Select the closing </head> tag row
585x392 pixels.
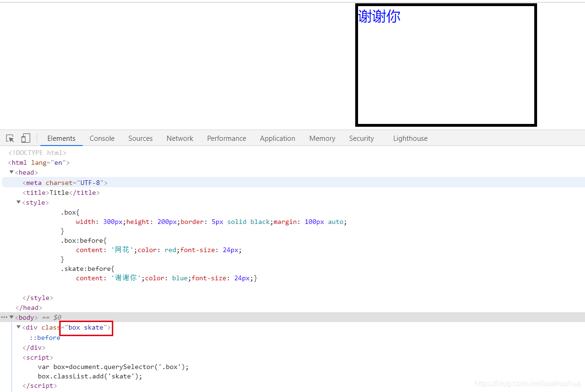[x=29, y=307]
